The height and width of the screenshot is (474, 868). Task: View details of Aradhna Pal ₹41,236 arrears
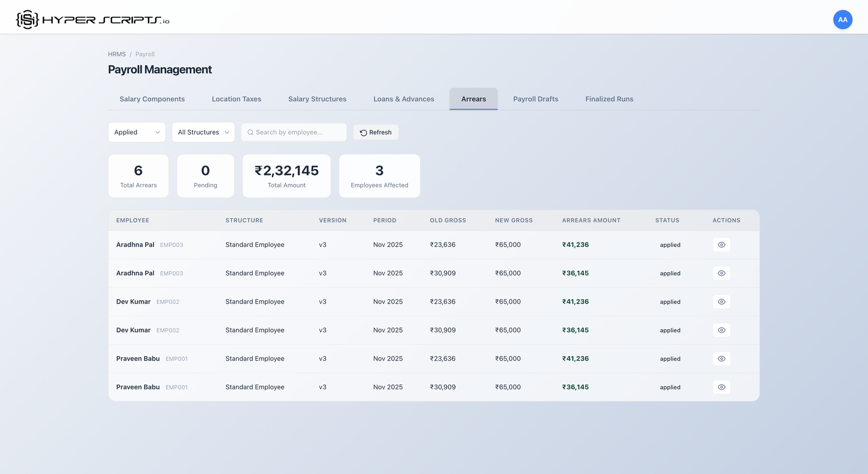coord(721,245)
